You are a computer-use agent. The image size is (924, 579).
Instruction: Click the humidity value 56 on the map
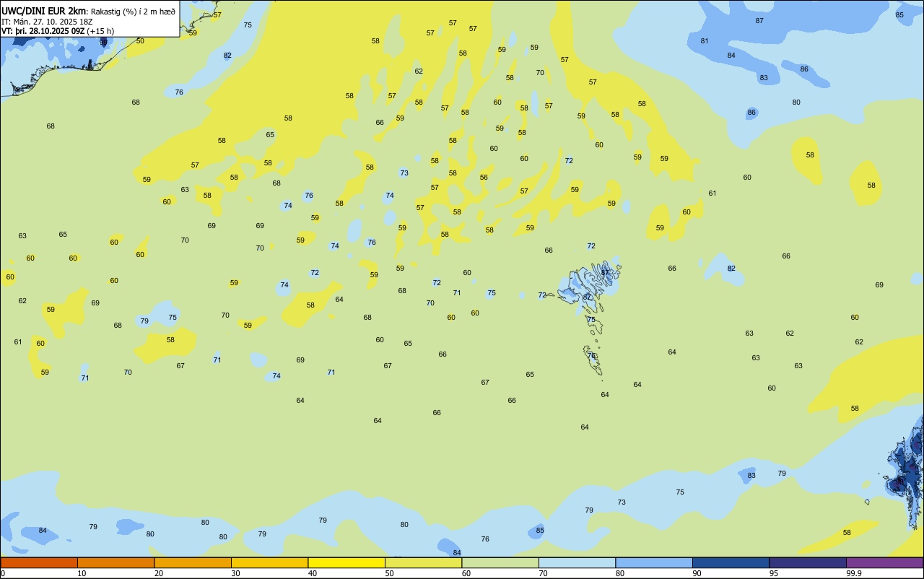point(484,178)
